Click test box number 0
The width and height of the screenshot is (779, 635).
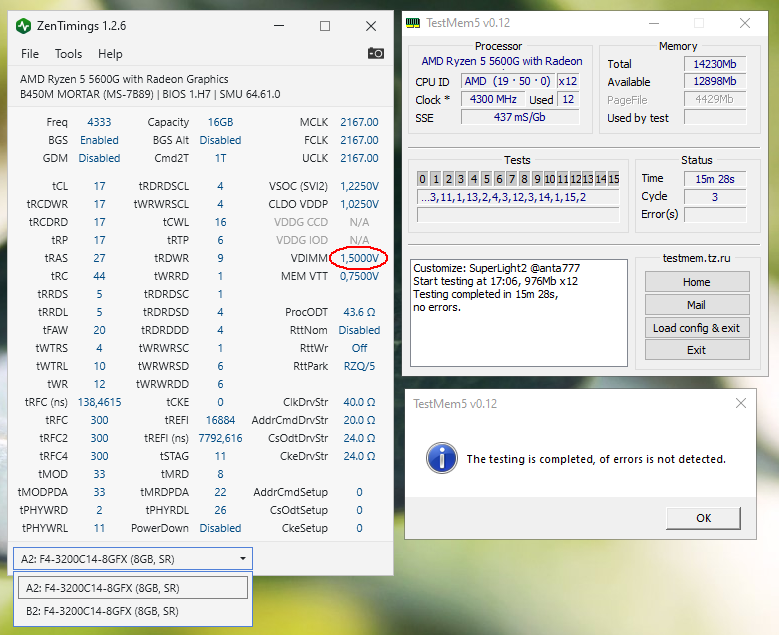422,179
